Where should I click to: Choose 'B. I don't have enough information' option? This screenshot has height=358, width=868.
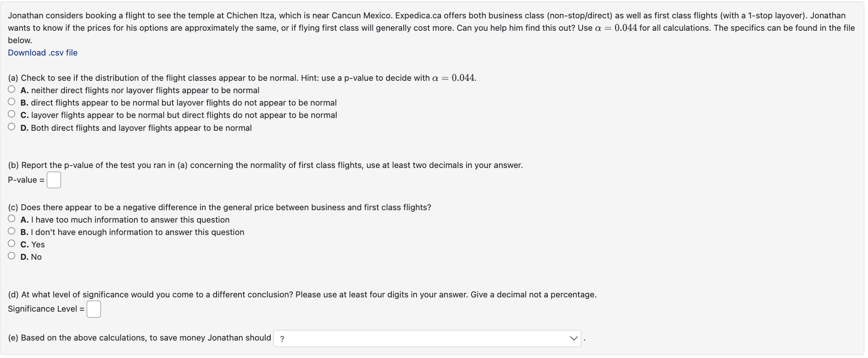point(11,231)
